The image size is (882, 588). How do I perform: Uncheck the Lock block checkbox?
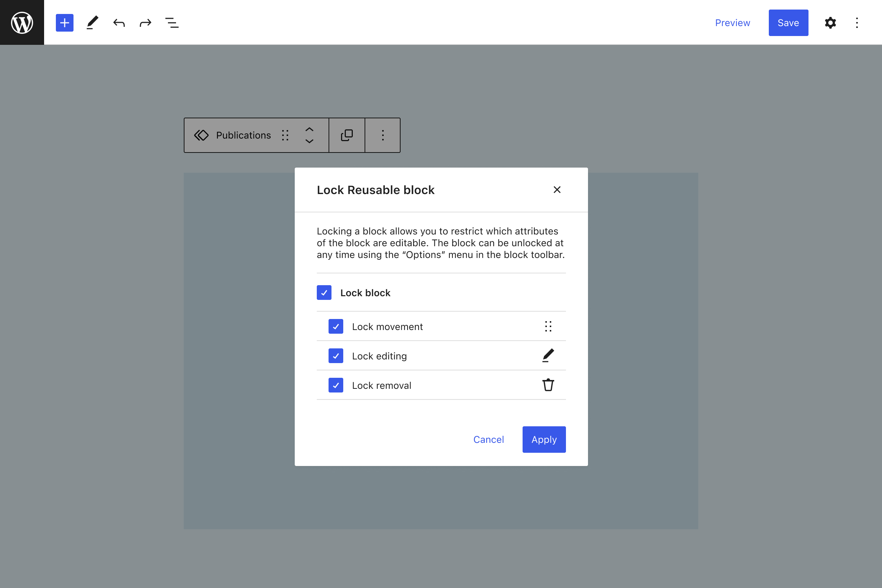(x=324, y=293)
